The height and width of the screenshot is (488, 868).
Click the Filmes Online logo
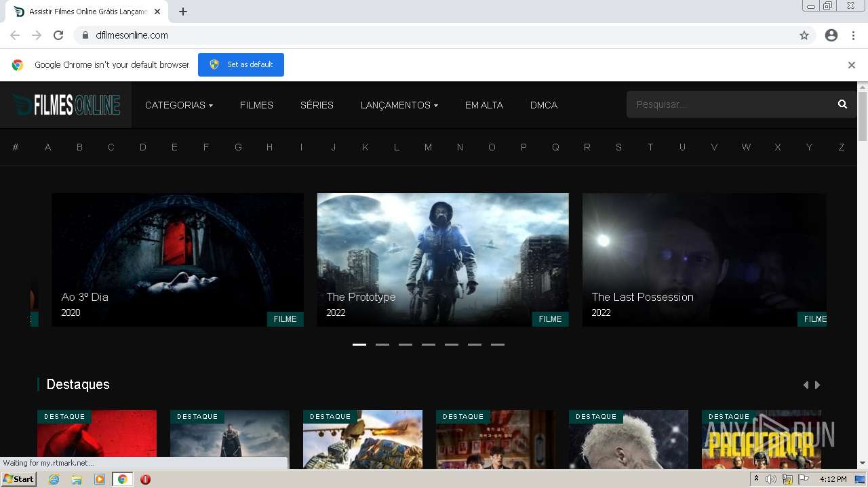pos(66,105)
